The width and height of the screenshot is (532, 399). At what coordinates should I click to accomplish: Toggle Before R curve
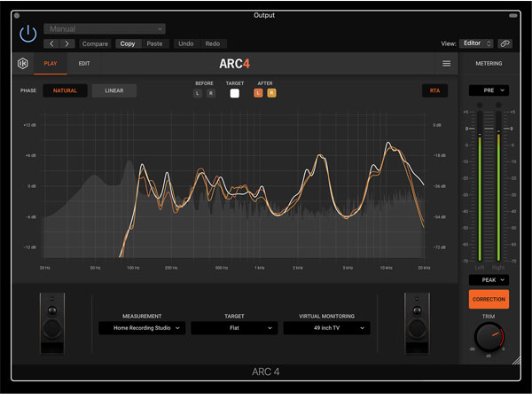(x=211, y=93)
